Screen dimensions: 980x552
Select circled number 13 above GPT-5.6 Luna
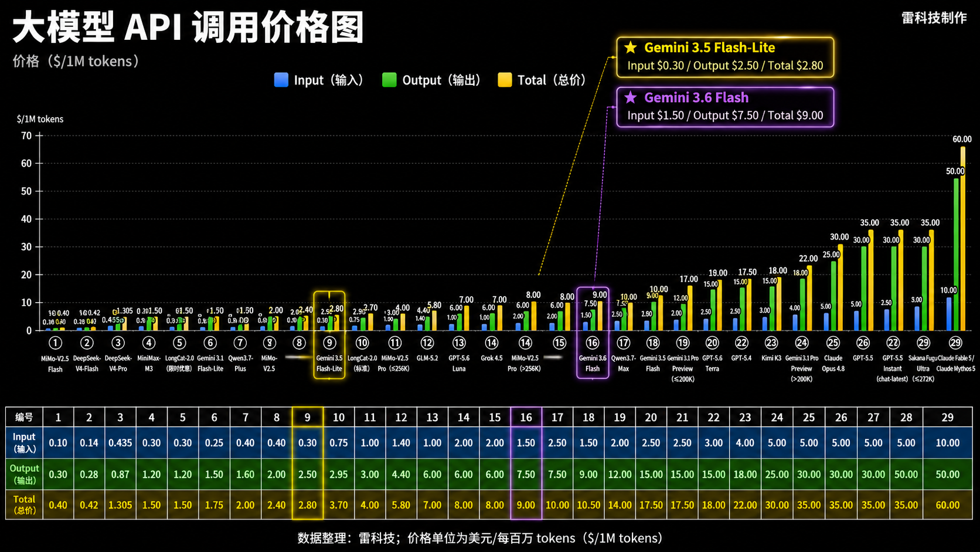click(x=459, y=343)
